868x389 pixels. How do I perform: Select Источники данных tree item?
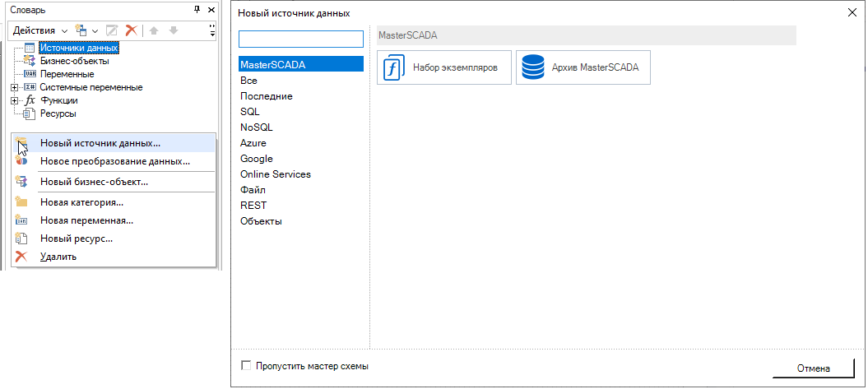(79, 49)
